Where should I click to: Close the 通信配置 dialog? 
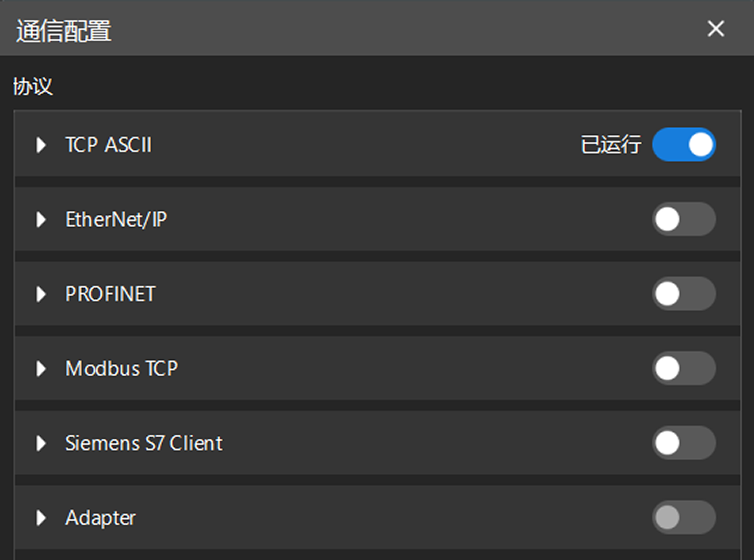[716, 28]
